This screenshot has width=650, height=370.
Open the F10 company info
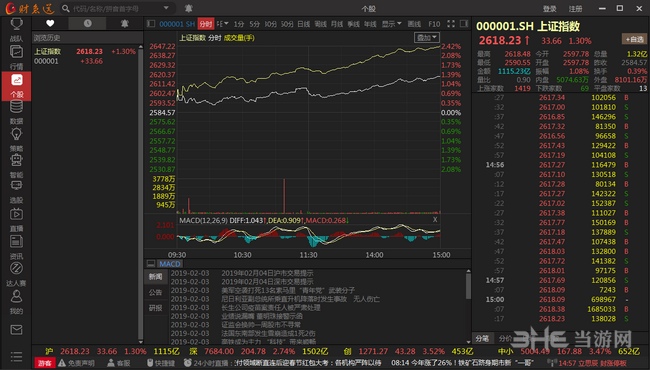click(434, 24)
